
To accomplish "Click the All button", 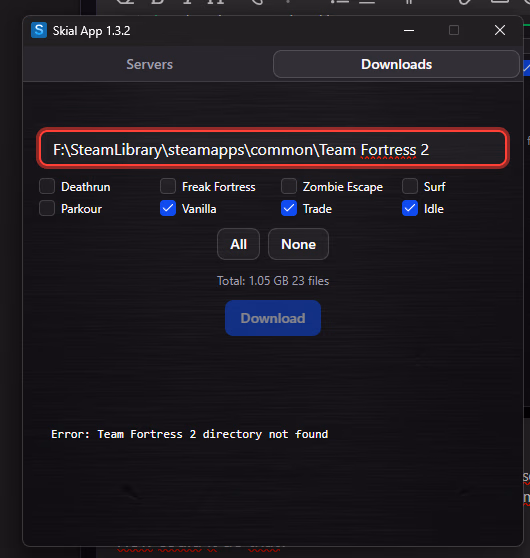I will pyautogui.click(x=238, y=244).
